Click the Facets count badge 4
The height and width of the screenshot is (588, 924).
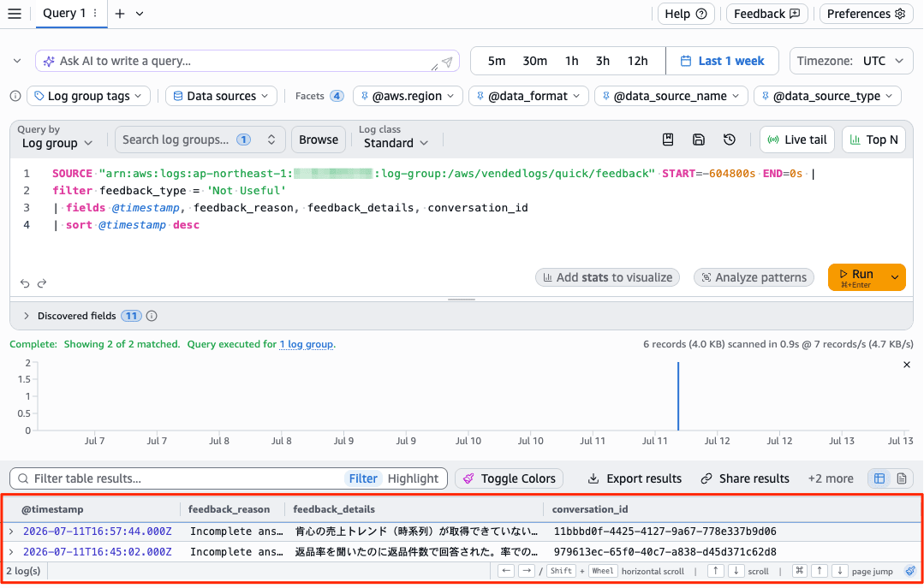click(337, 96)
